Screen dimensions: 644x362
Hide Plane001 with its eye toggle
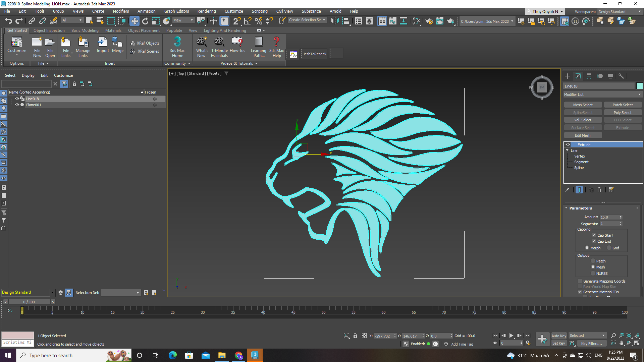[17, 105]
